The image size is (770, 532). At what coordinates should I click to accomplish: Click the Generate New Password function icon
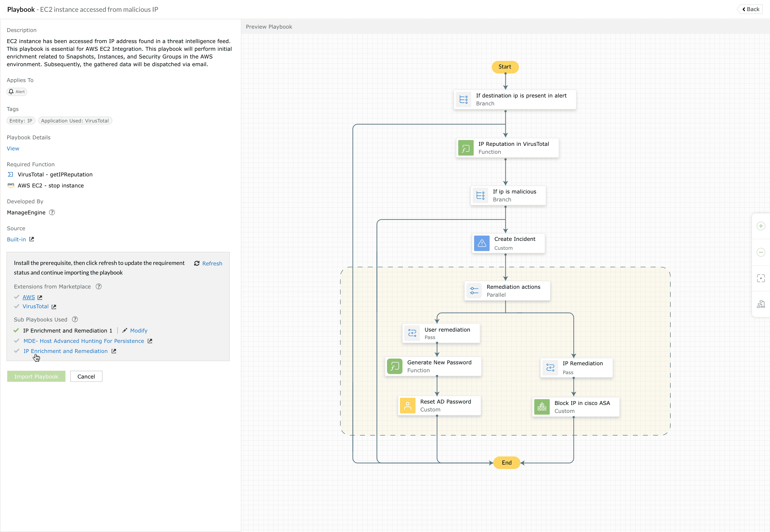click(395, 366)
